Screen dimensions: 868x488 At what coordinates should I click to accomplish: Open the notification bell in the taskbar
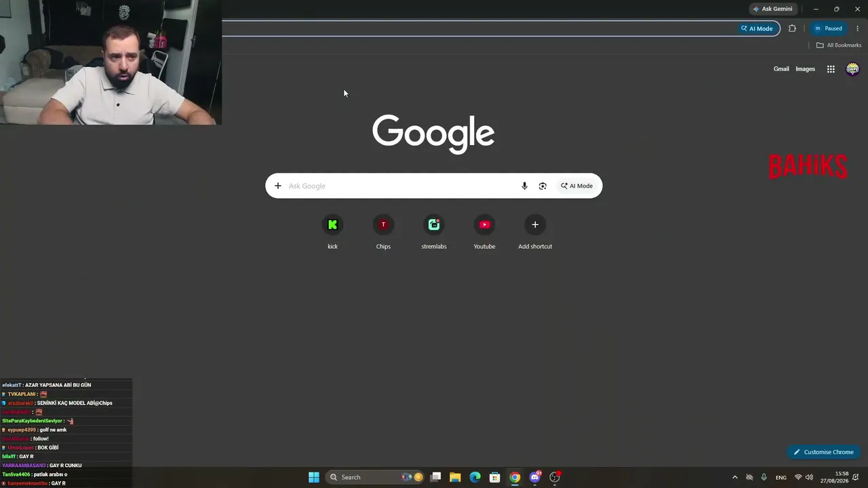pos(856,477)
